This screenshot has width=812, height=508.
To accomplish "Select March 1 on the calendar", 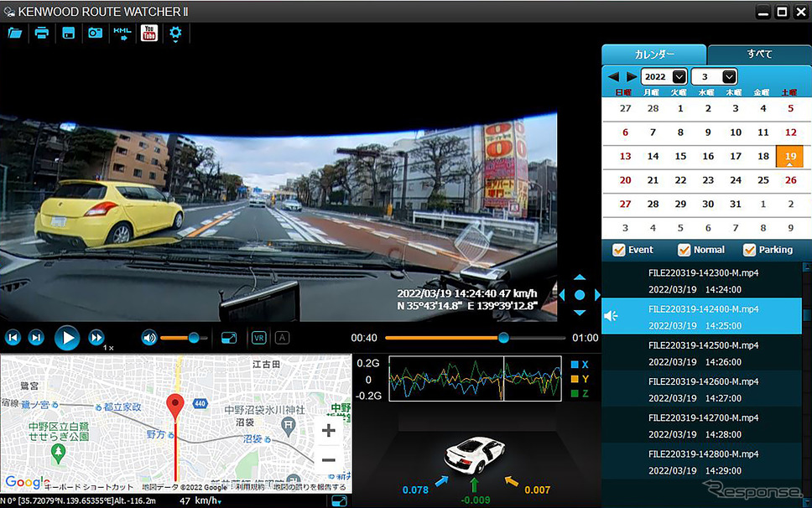I will coord(680,109).
